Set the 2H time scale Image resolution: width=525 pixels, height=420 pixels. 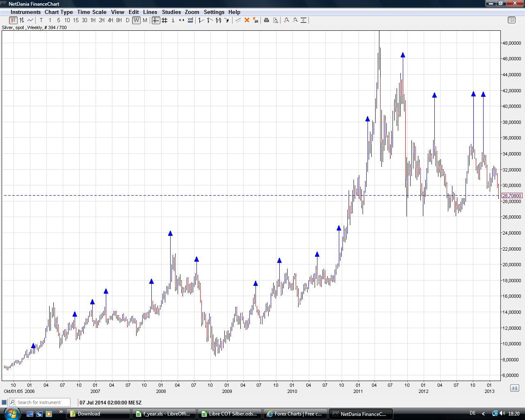(x=102, y=20)
